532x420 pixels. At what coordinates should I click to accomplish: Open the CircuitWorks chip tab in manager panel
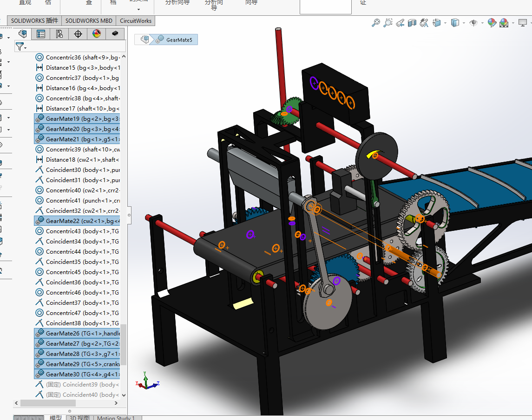pos(115,34)
